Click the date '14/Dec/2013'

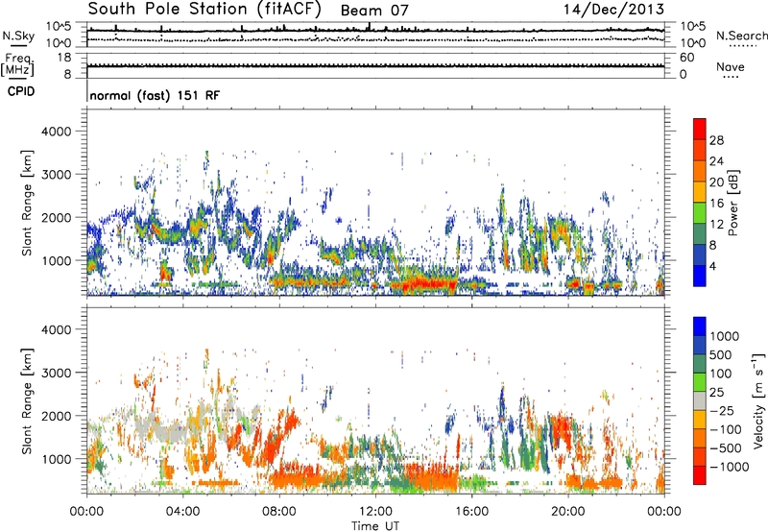pos(613,9)
